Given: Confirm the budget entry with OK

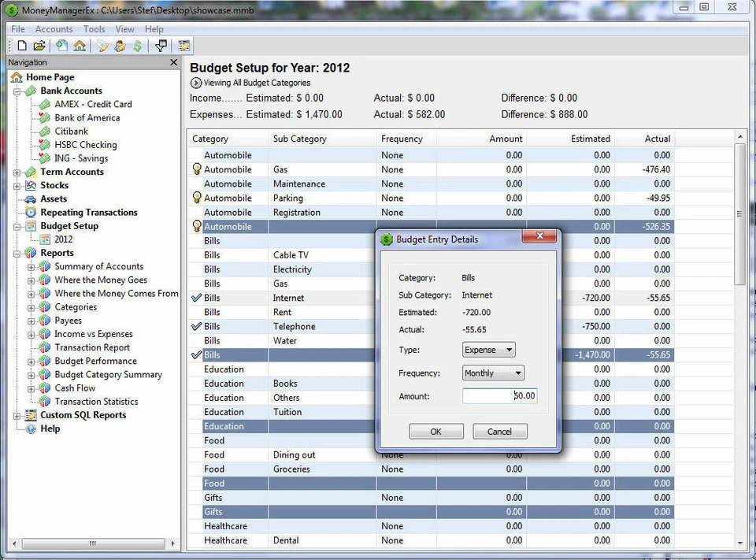Looking at the screenshot, I should [x=435, y=431].
